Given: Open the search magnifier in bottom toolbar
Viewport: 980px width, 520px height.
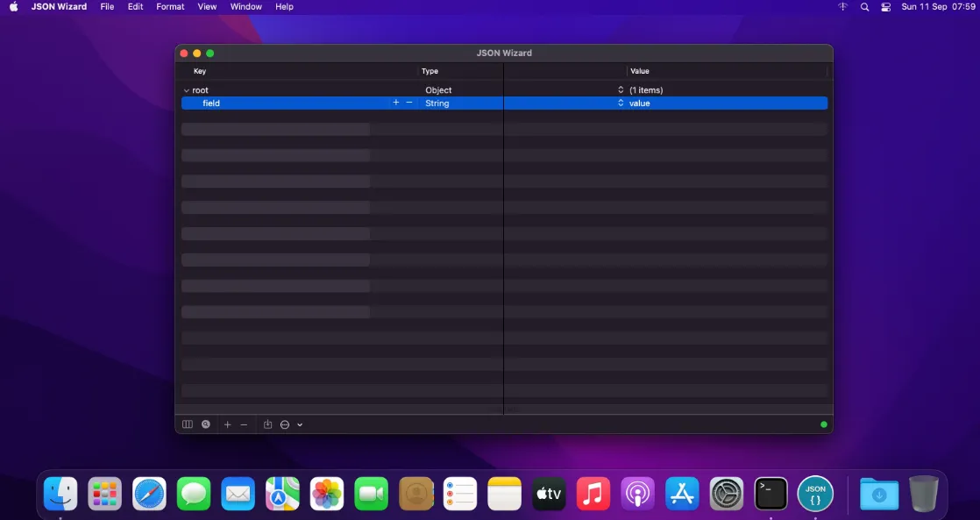Looking at the screenshot, I should tap(206, 424).
